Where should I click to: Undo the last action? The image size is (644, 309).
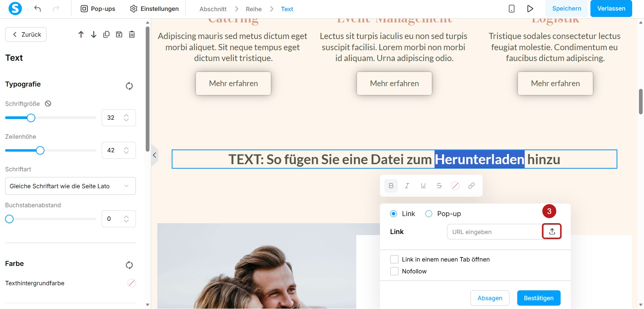tap(38, 9)
